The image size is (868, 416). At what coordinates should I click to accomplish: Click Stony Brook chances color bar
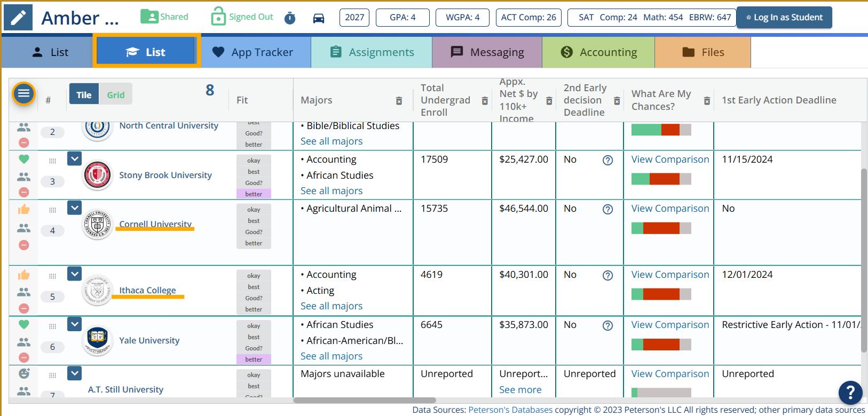coord(661,179)
